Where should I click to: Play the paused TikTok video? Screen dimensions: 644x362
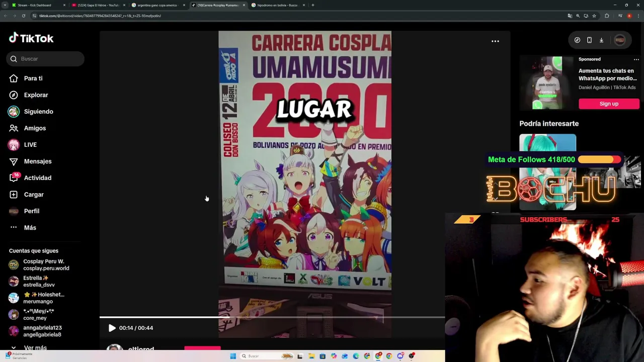(112, 328)
